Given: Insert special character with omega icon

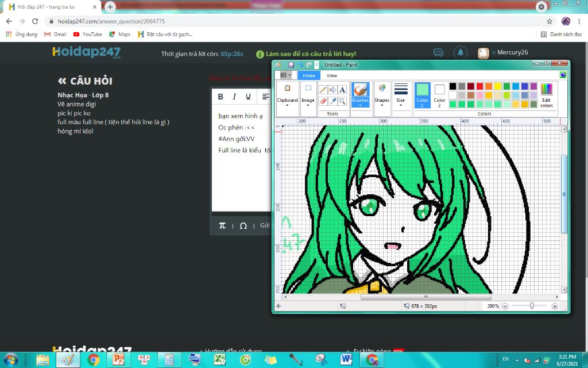Looking at the screenshot, I should coord(243,225).
